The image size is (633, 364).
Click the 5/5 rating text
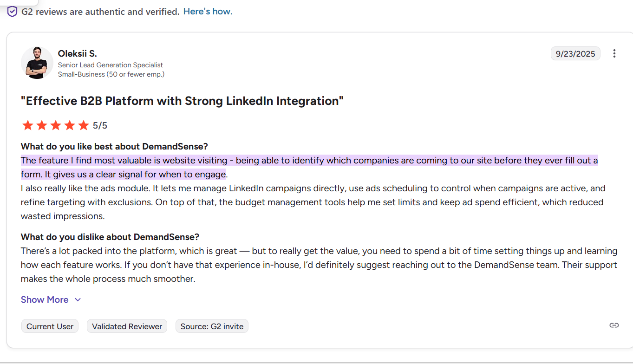pyautogui.click(x=100, y=125)
